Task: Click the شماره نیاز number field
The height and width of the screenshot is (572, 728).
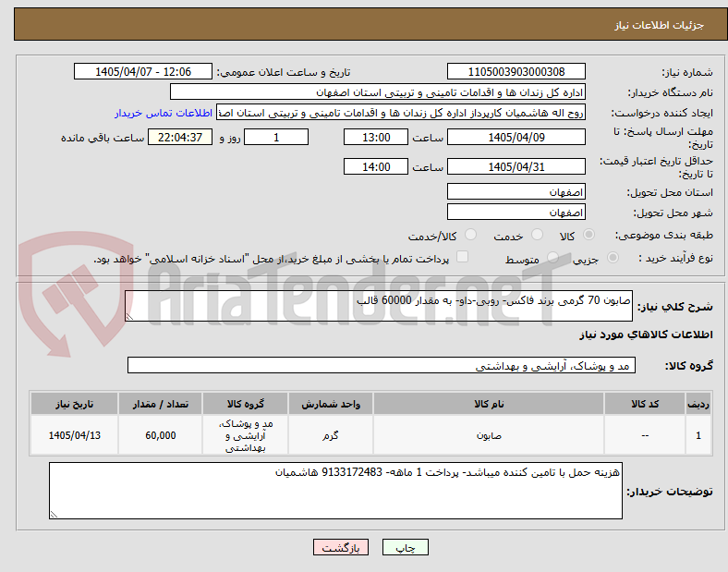Action: [x=516, y=71]
